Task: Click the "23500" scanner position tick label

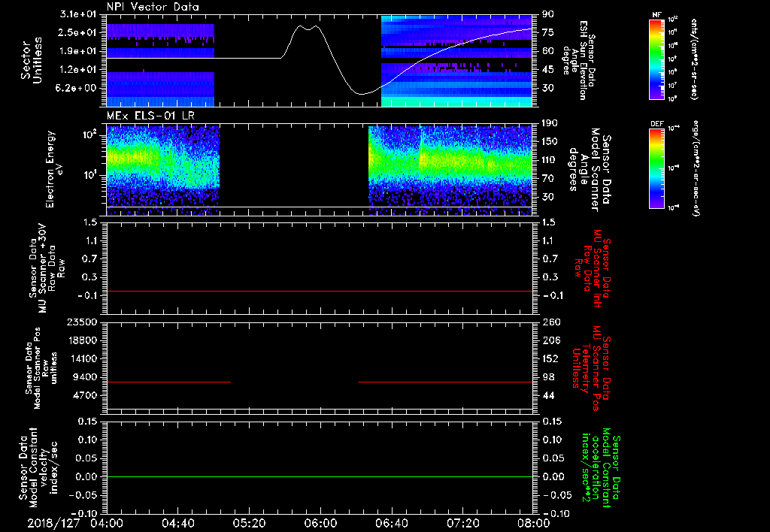Action: 82,322
